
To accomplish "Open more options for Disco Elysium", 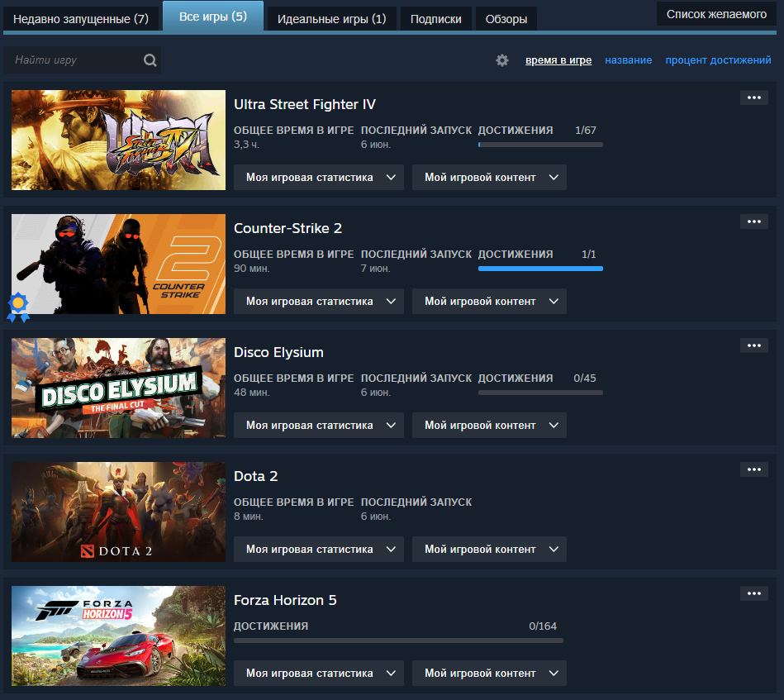I will coord(754,345).
